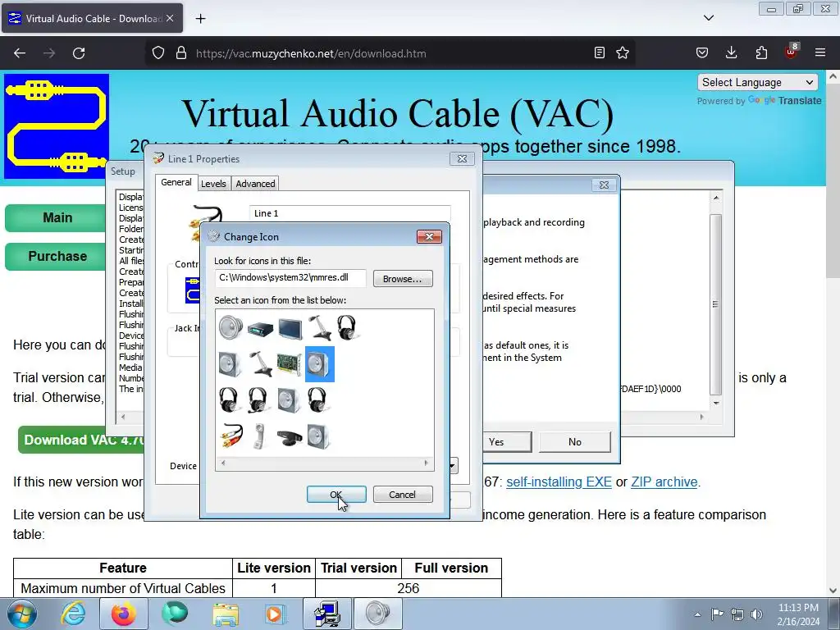View site security padlock info
Viewport: 840px width, 630px height.
point(181,53)
